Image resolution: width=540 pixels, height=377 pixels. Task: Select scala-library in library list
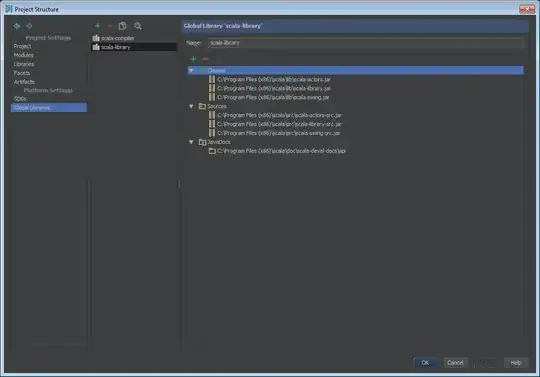point(134,47)
